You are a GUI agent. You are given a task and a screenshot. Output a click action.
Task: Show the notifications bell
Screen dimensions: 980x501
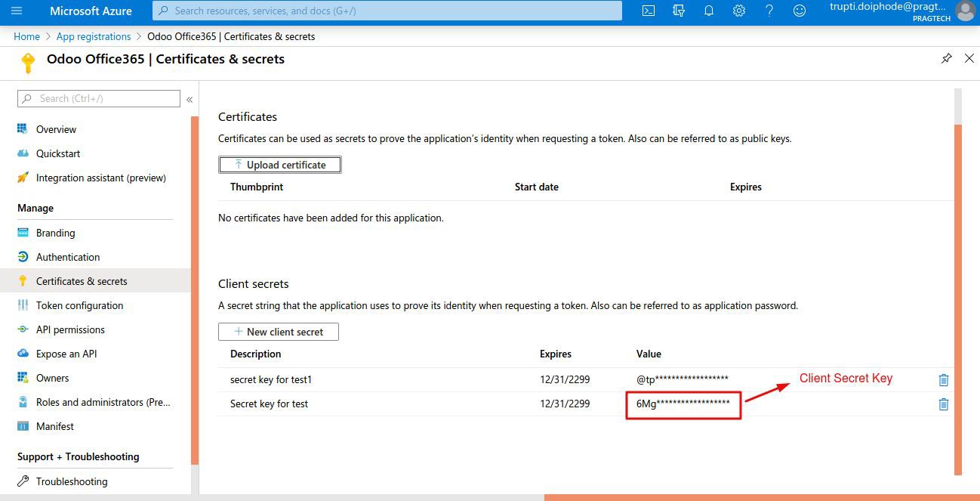pos(709,11)
